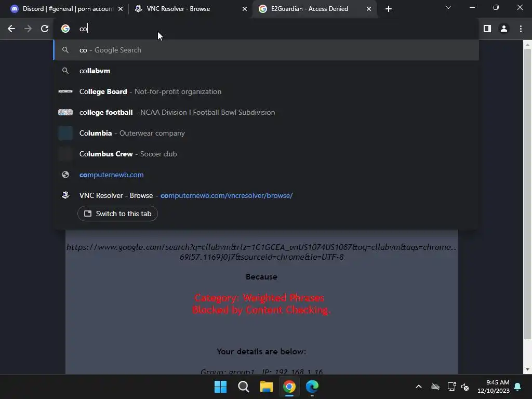Viewport: 532px width, 399px height.
Task: Select the 'co - Google Search' suggestion
Action: (x=266, y=50)
